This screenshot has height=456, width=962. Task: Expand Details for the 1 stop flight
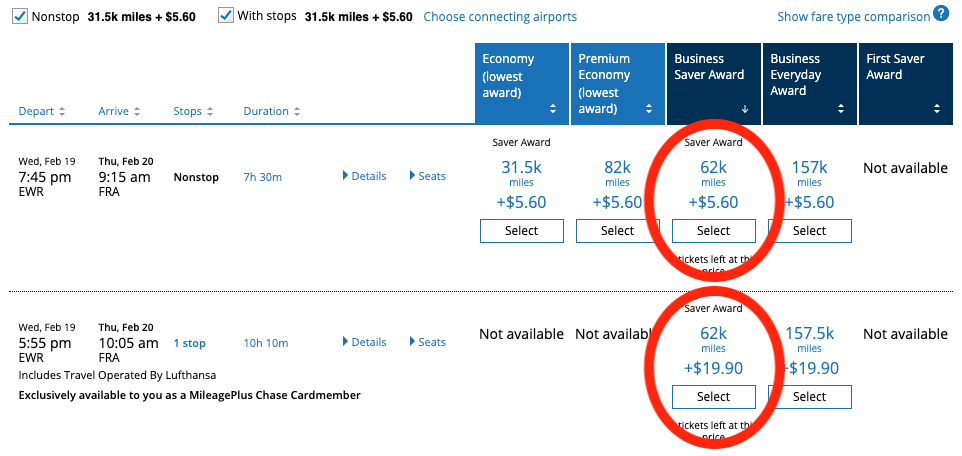point(364,342)
